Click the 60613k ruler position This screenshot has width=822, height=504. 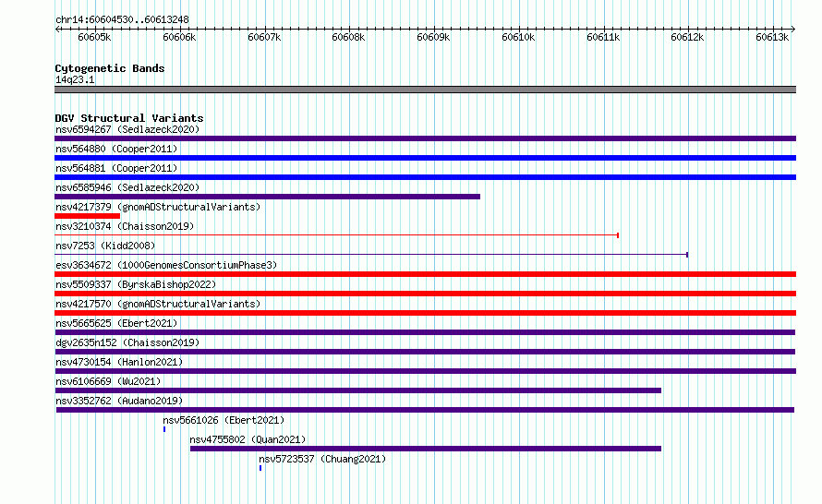[x=772, y=37]
